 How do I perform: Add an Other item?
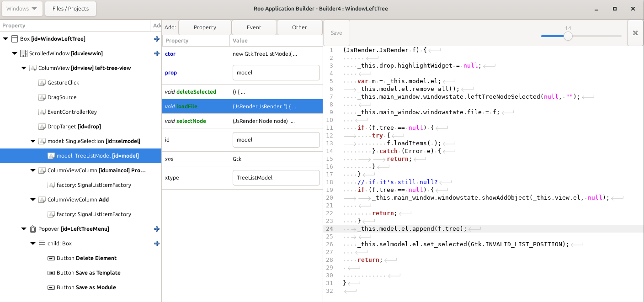pyautogui.click(x=299, y=27)
